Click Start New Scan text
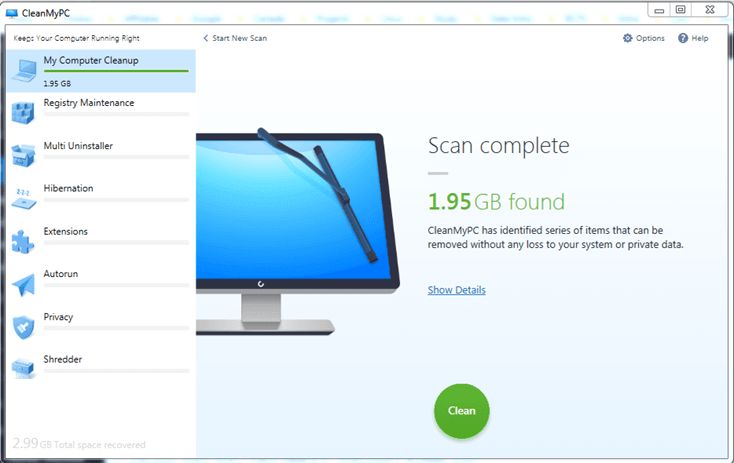734x463 pixels. click(240, 38)
